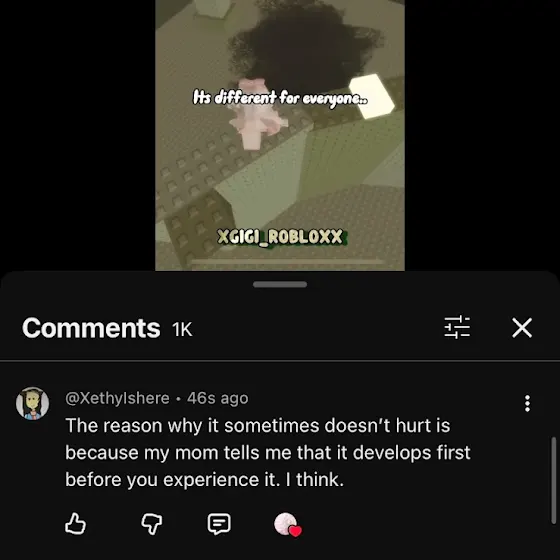The height and width of the screenshot is (560, 560).
Task: Click the comment text about mom
Action: (268, 452)
